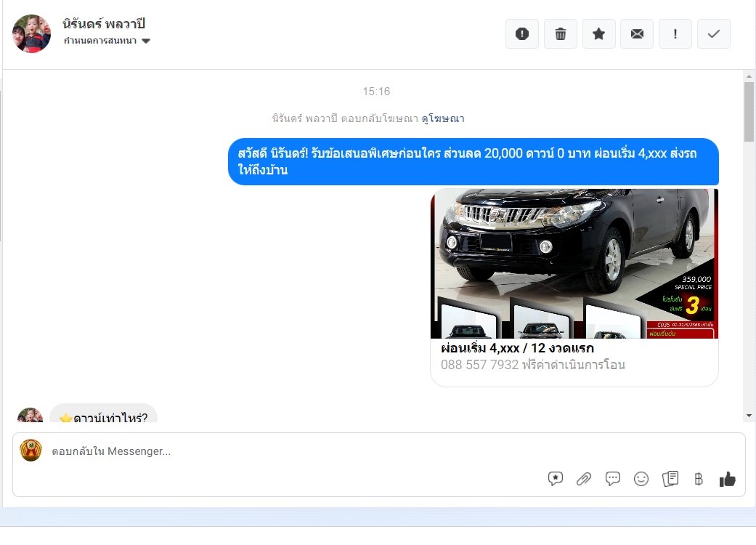Image resolution: width=756 pixels, height=545 pixels.
Task: Click นิรันดร์ พลวาปี profile picture in header
Action: click(x=32, y=33)
